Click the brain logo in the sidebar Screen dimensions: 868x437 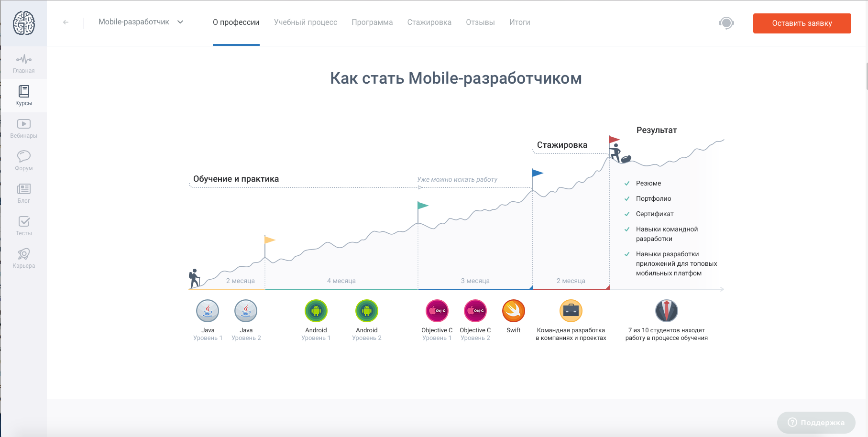pos(23,23)
